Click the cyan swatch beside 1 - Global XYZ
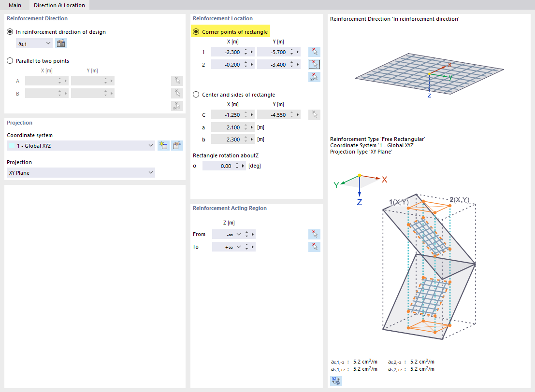 [12, 145]
